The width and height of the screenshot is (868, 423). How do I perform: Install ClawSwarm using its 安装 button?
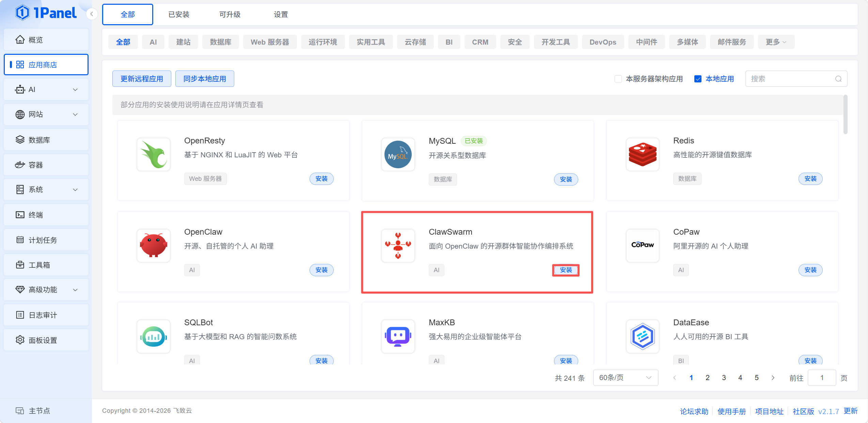(x=566, y=270)
